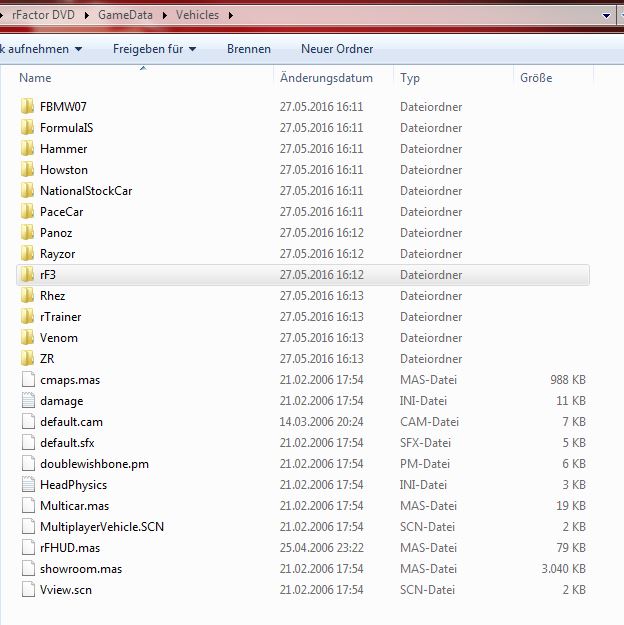Expand the breadcrumb arrow after Vehicles
This screenshot has height=625, width=624.
click(x=230, y=16)
